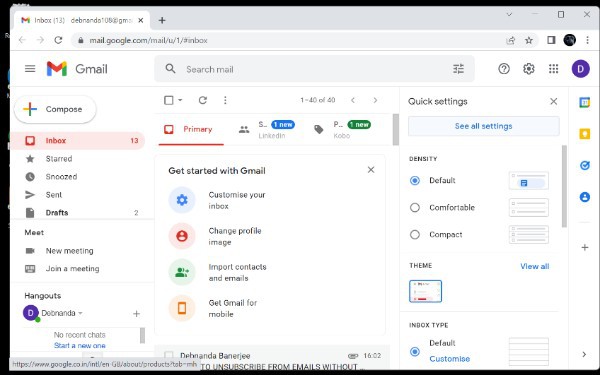This screenshot has width=600, height=375.
Task: Open search options filter icon
Action: point(458,69)
